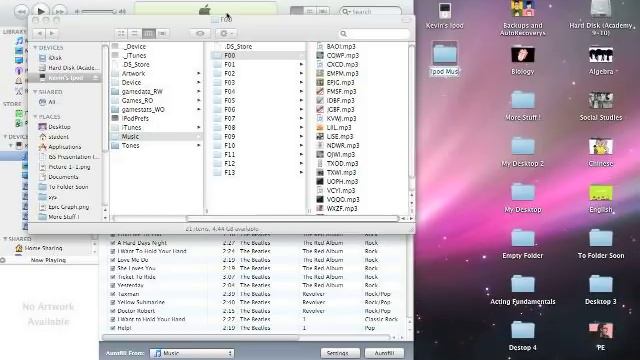The width and height of the screenshot is (640, 360).
Task: Click the Finder back arrow button
Action: pyautogui.click(x=39, y=33)
